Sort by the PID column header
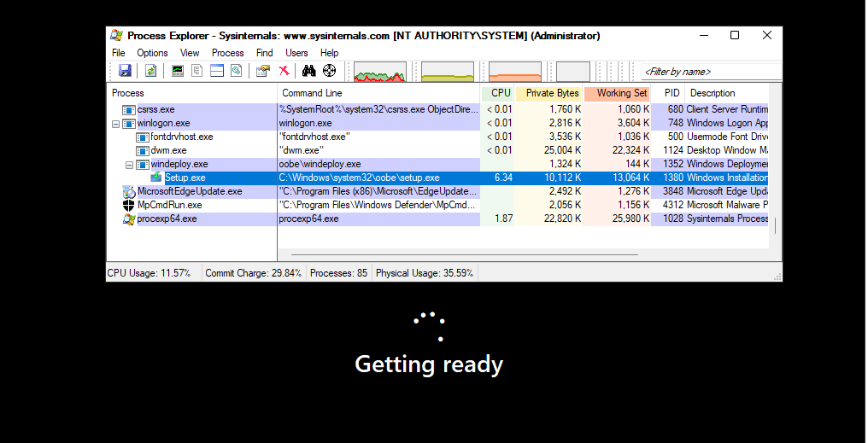 667,93
